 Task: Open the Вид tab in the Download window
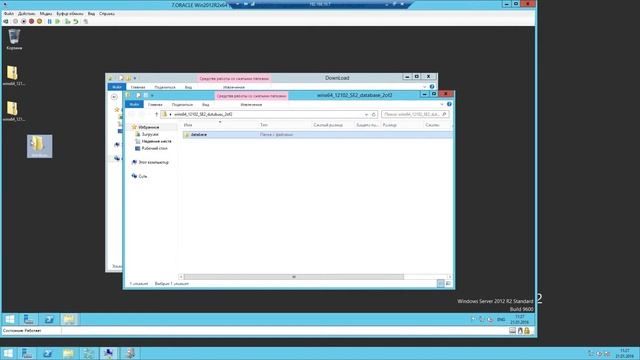point(188,87)
